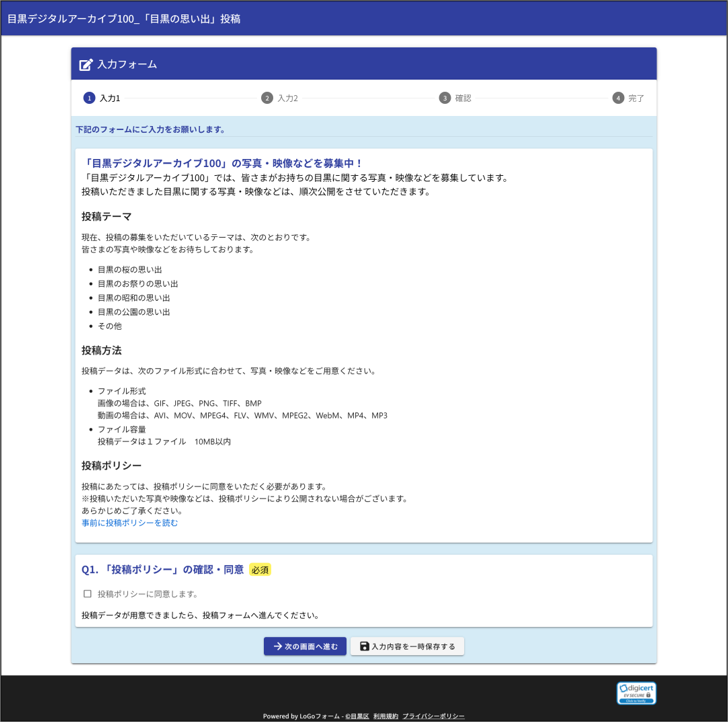Screen dimensions: 728x722
Task: Click the arrow icon on 次の画面へ進む
Action: point(277,647)
